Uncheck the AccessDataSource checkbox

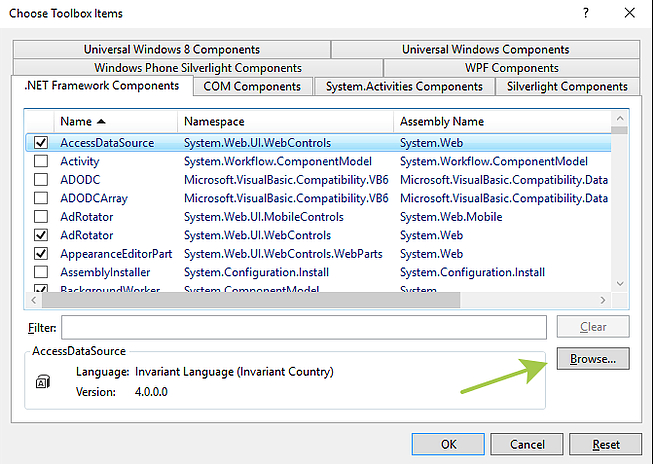click(x=41, y=142)
